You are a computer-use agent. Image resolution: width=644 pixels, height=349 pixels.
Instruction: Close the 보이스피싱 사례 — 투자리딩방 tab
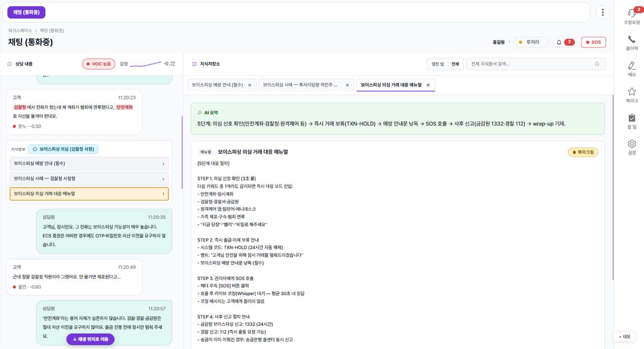click(x=347, y=85)
